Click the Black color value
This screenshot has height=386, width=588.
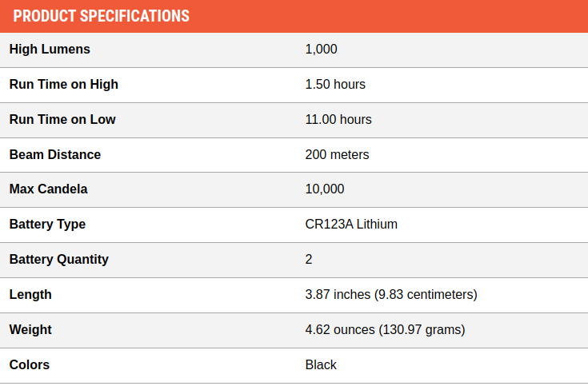pos(321,365)
